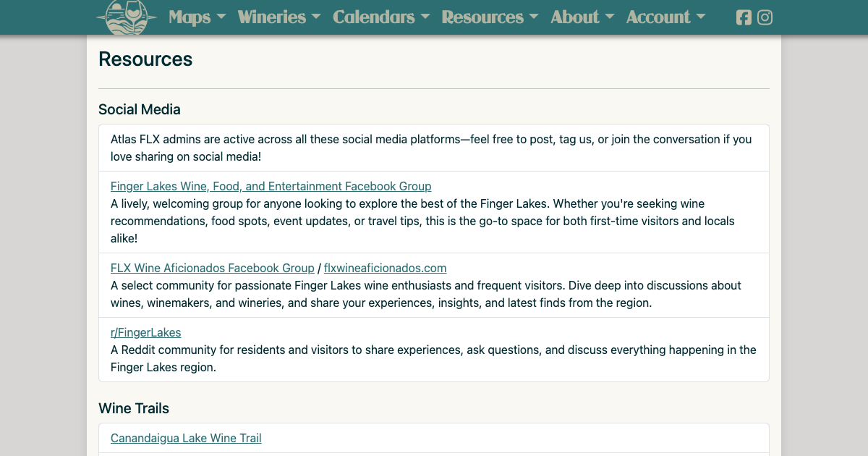Viewport: 868px width, 456px height.
Task: Open the Instagram icon in navbar
Action: (765, 17)
